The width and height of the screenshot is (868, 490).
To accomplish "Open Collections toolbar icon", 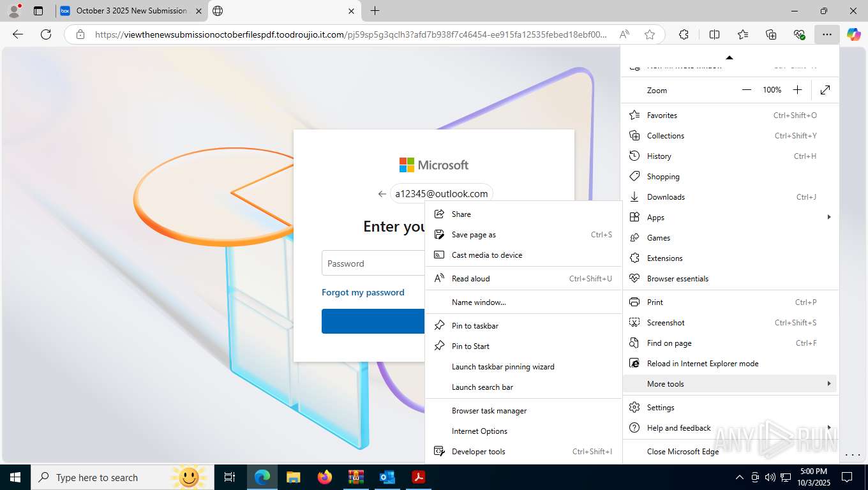I will point(771,34).
